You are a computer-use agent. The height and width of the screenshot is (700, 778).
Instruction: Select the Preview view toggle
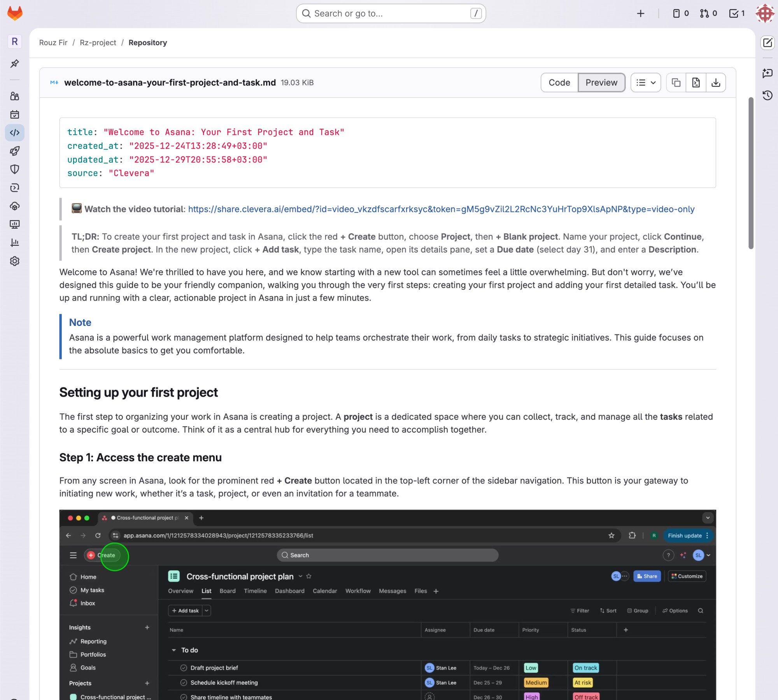tap(601, 82)
